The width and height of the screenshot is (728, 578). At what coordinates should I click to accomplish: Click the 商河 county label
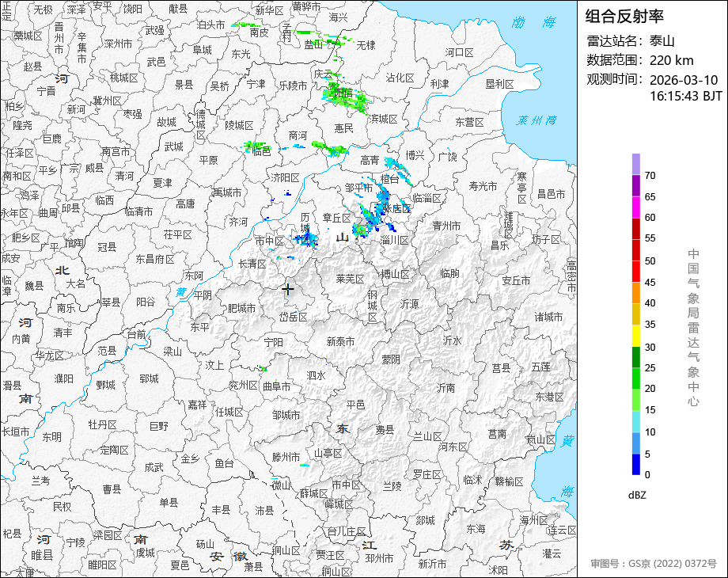(x=298, y=135)
